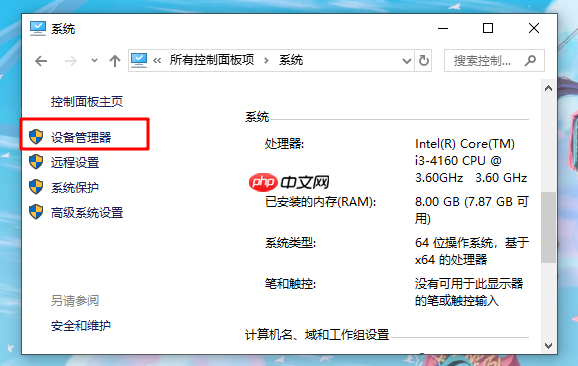
Task: Click the shield icon beside 高级系统设置
Action: [36, 212]
